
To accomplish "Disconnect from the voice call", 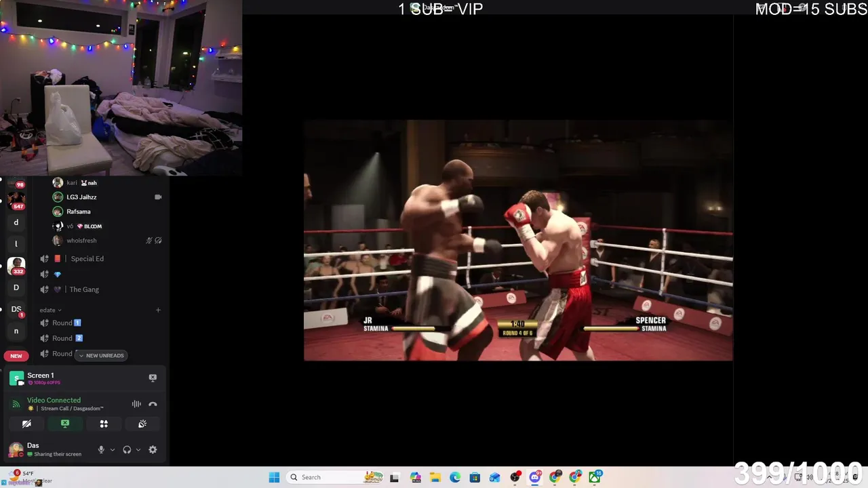I will coord(153,404).
